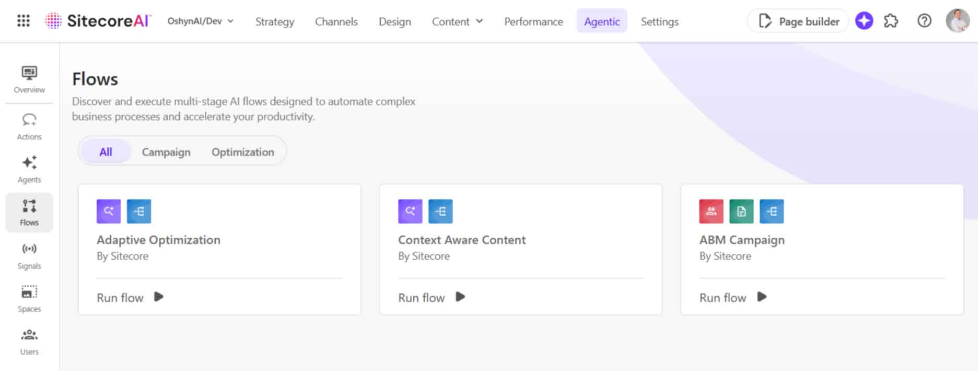
Task: Open the app launcher grid icon
Action: [x=24, y=21]
